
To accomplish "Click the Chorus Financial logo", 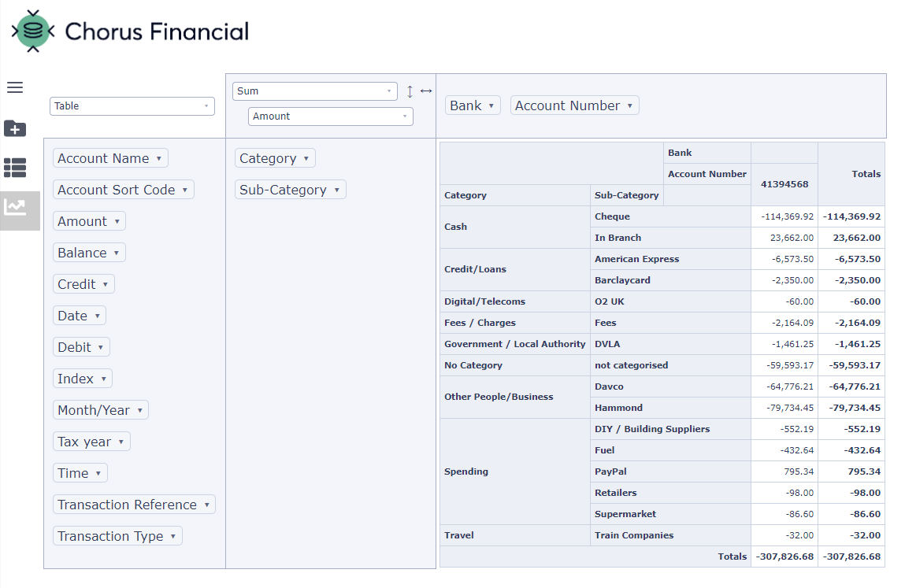I will point(130,31).
